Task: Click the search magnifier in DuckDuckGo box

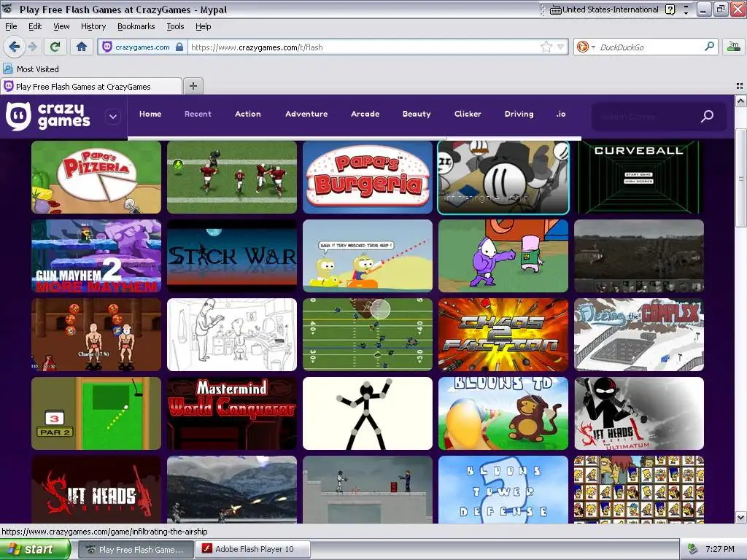Action: pyautogui.click(x=709, y=46)
